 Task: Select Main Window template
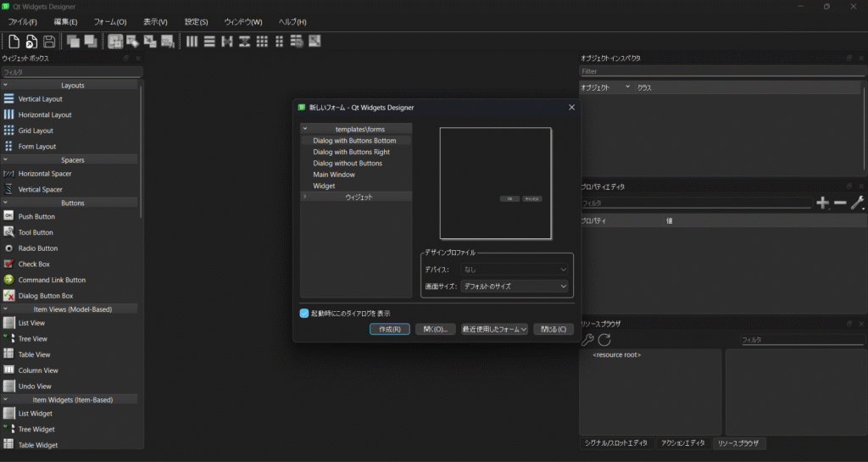coord(334,175)
